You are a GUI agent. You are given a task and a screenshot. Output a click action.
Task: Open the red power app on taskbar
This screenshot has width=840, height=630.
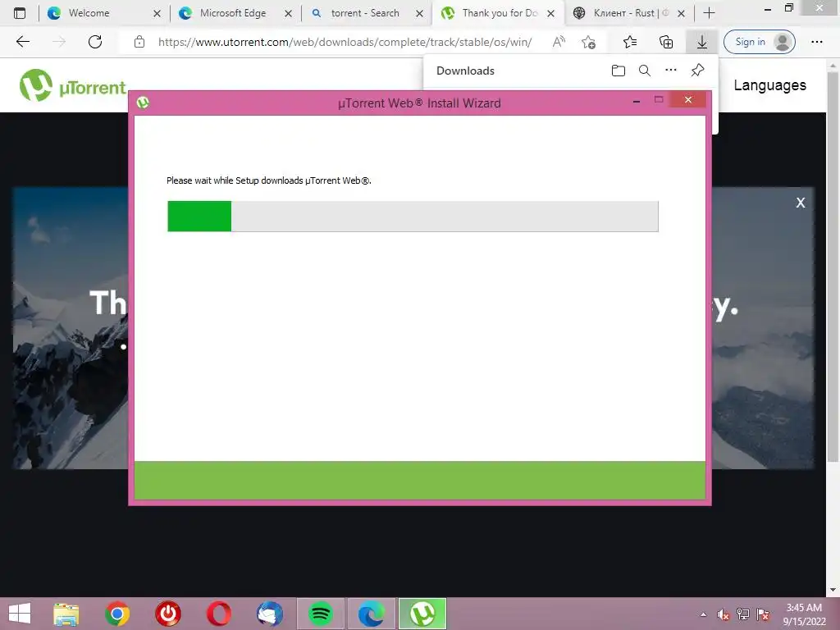168,614
